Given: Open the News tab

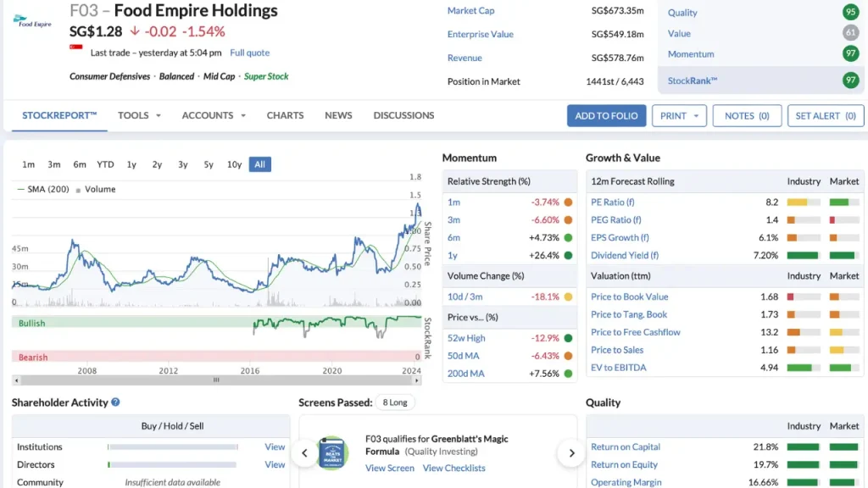Looking at the screenshot, I should tap(338, 115).
